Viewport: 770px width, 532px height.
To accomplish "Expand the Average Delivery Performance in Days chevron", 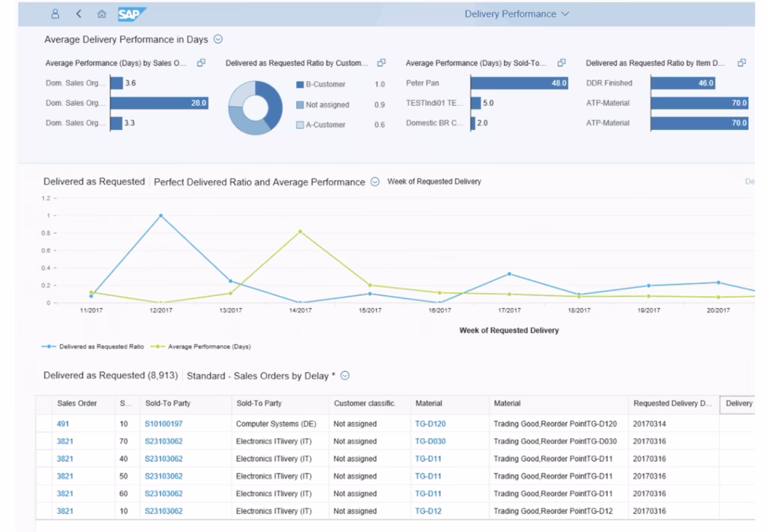I will pos(218,39).
